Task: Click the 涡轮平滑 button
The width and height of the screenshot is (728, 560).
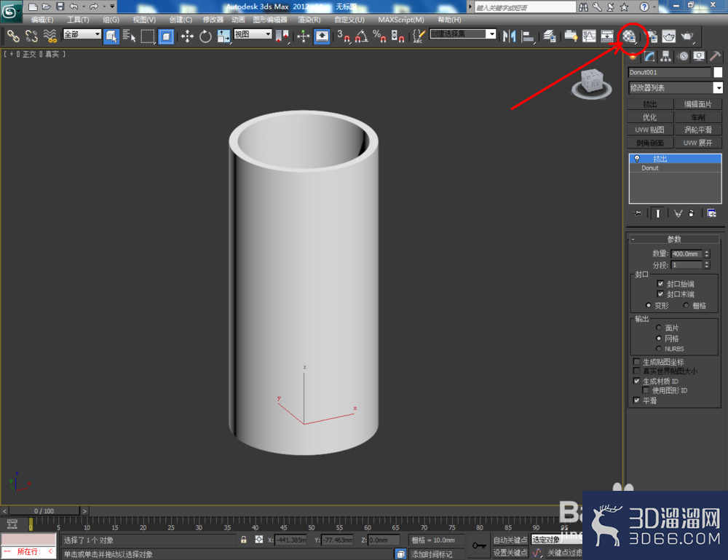Action: (x=698, y=130)
